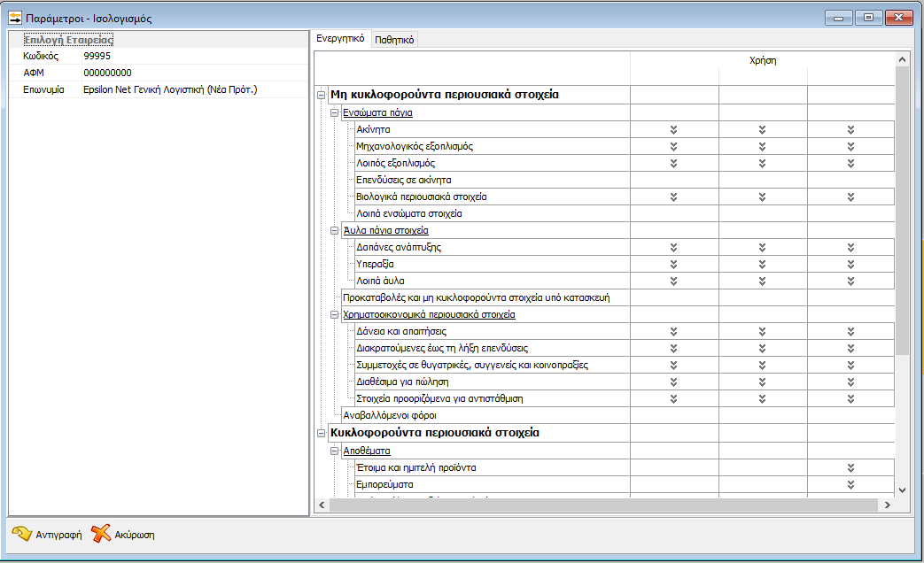Open second-column chevron in Ακίνητα row
The image size is (924, 563).
point(762,129)
